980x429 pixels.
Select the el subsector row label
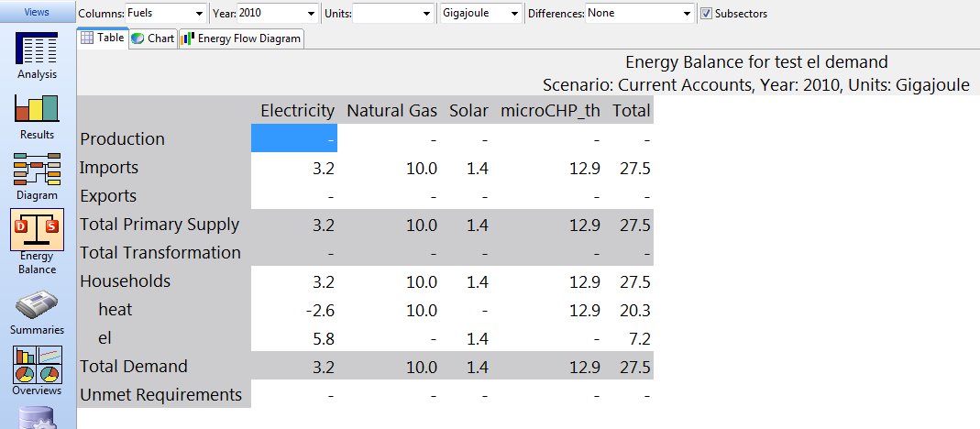click(x=164, y=337)
